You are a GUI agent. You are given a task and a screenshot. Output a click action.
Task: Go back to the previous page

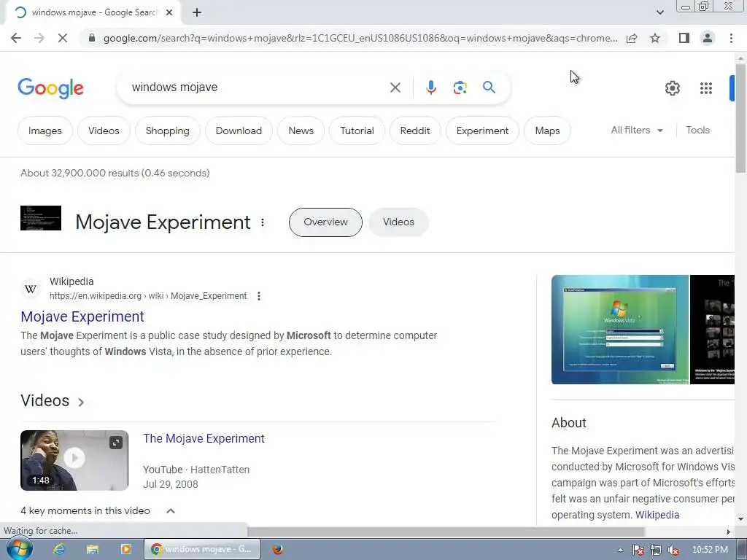(x=16, y=38)
